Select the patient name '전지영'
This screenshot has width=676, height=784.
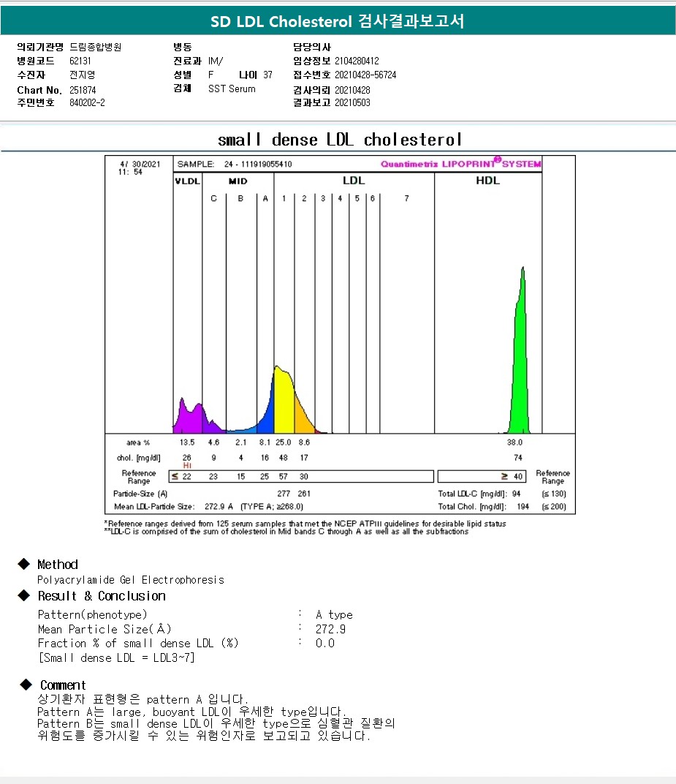point(83,75)
